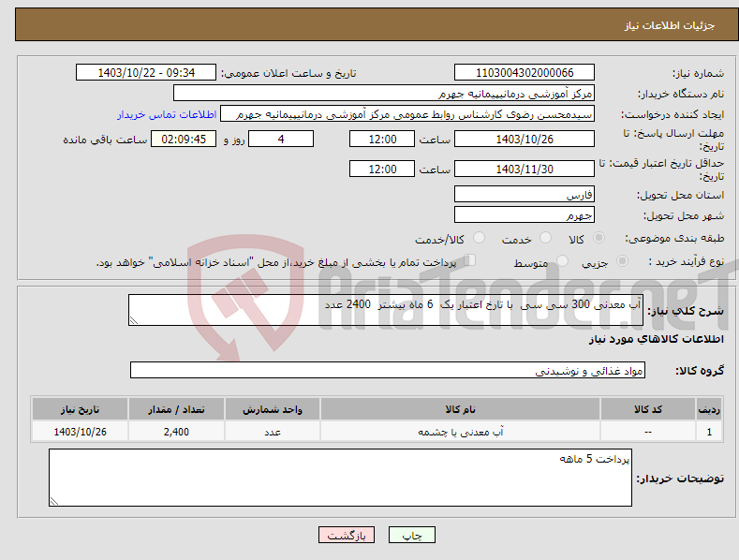Click the remaining days field showing 4
739x560 pixels.
click(x=281, y=139)
